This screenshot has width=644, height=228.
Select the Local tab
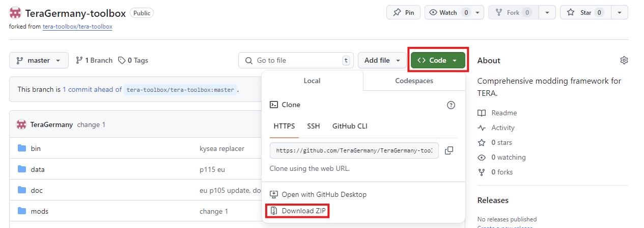[x=312, y=81]
